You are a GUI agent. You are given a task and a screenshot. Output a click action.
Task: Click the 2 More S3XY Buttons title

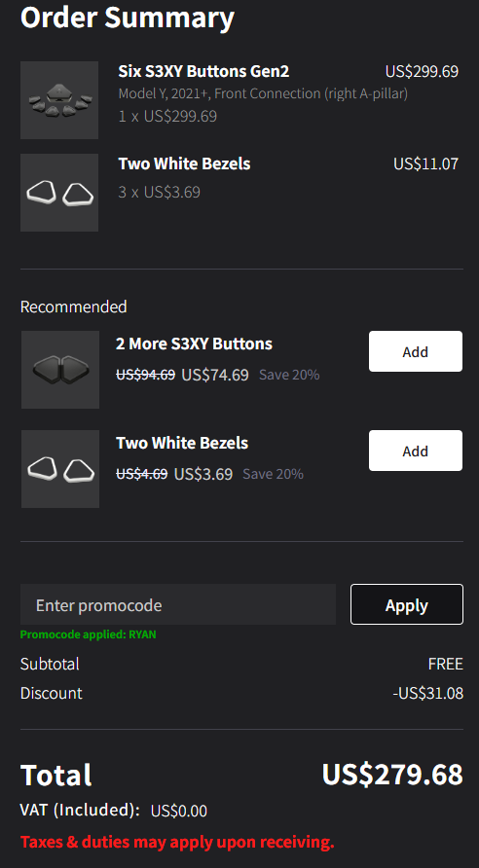pyautogui.click(x=194, y=344)
